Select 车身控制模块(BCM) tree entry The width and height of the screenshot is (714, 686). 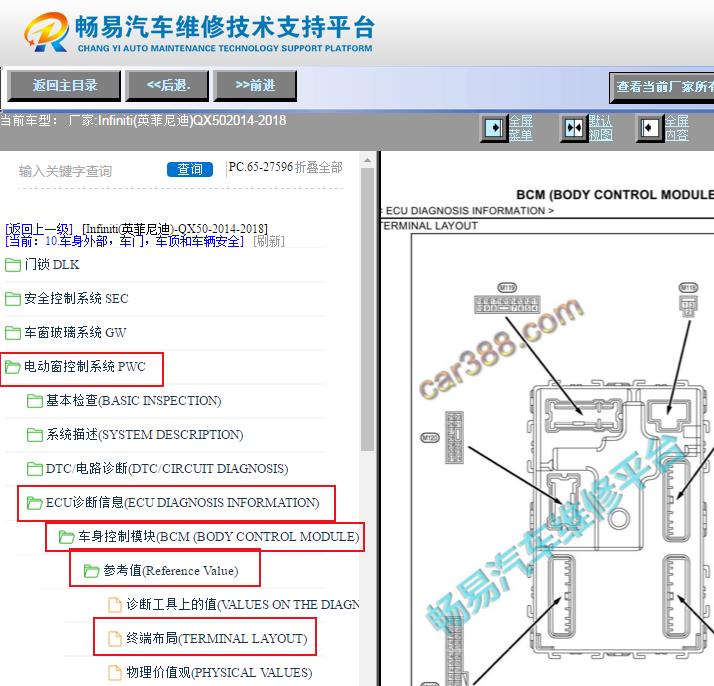(x=219, y=537)
